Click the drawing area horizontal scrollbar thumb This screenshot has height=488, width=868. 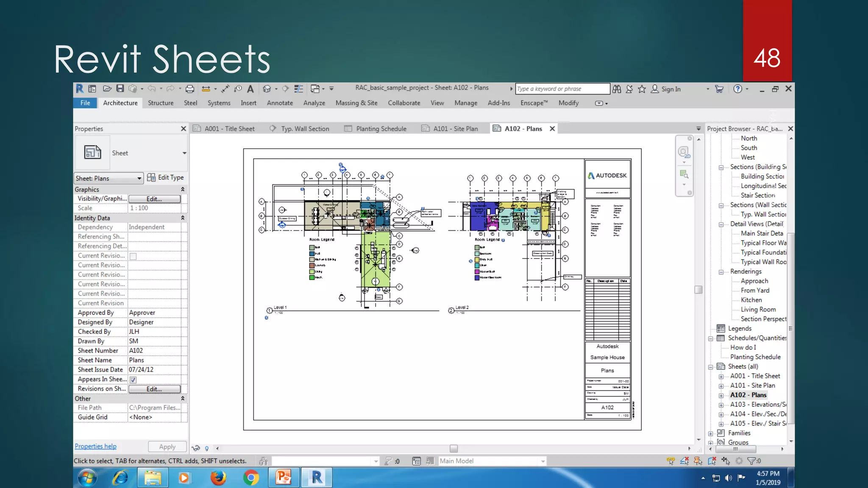pyautogui.click(x=453, y=448)
